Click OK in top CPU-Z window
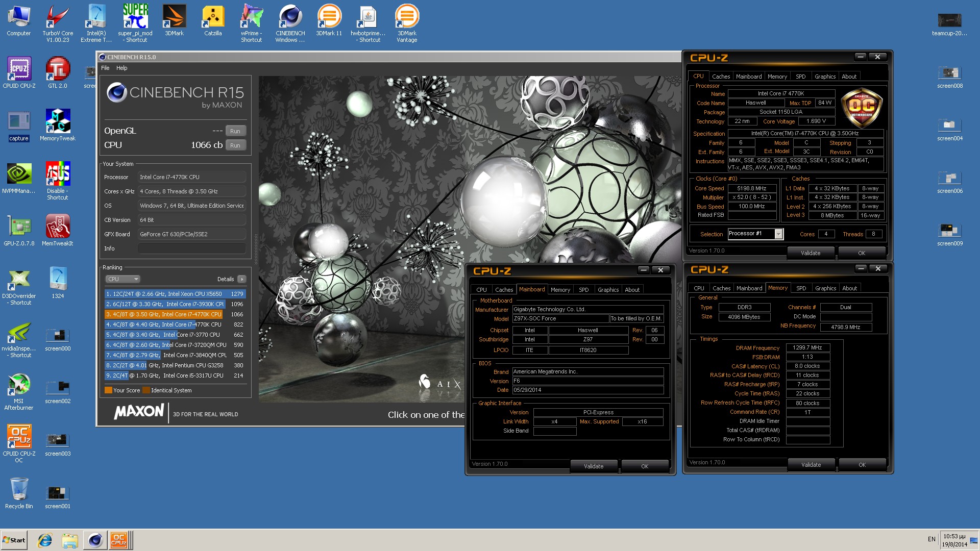Screen dimensions: 980x551 point(862,253)
